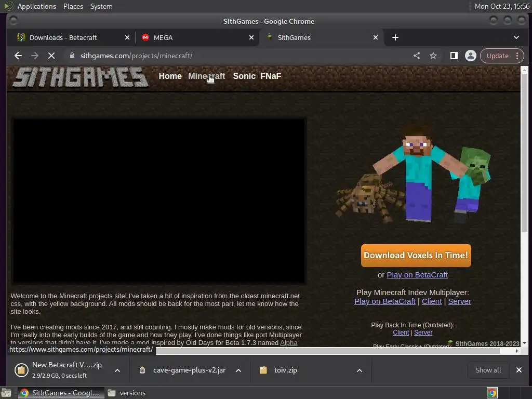Click horizontal scrollbar right arrow
The width and height of the screenshot is (532, 399).
[517, 351]
